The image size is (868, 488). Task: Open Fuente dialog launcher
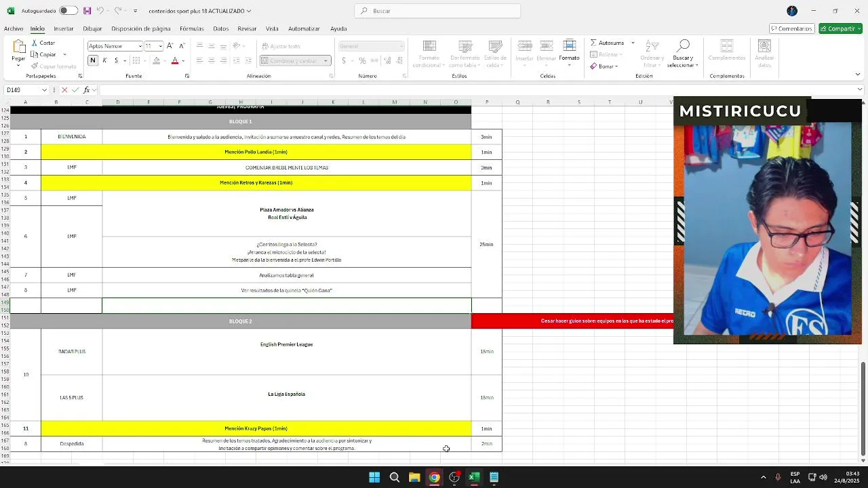[x=187, y=76]
